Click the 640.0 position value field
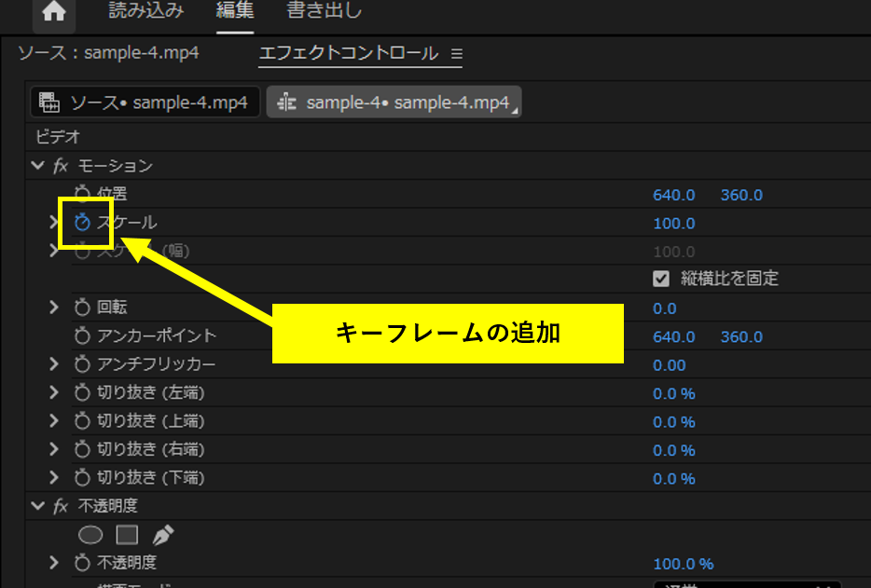 (x=673, y=194)
